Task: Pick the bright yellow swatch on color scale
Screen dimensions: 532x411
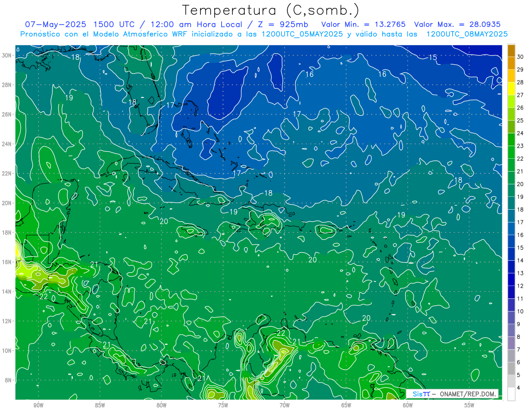Action: (x=511, y=88)
